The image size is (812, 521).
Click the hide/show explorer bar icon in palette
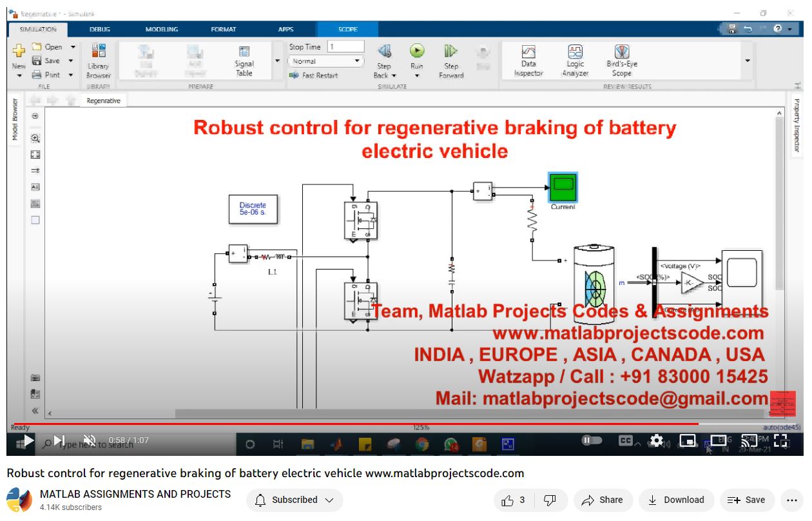point(35,116)
